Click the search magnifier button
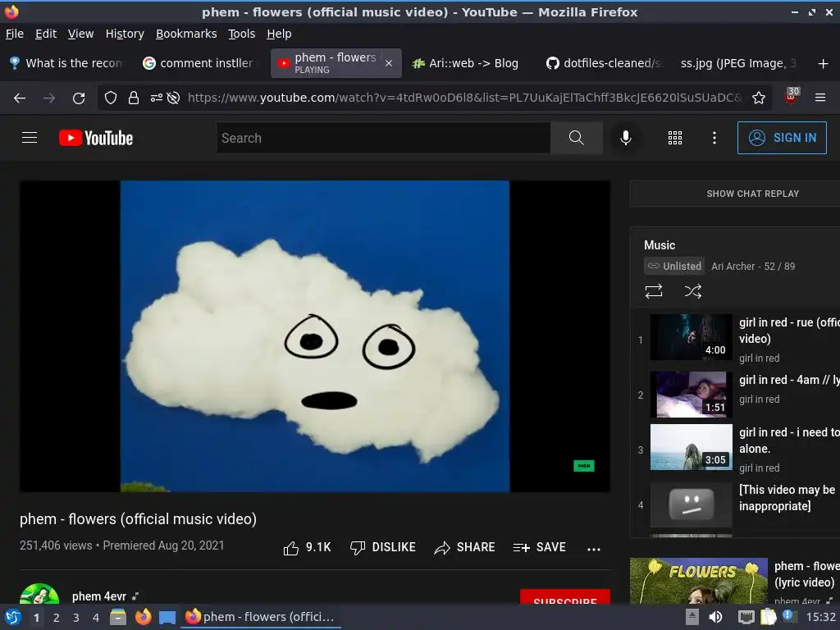The width and height of the screenshot is (840, 630). click(577, 138)
